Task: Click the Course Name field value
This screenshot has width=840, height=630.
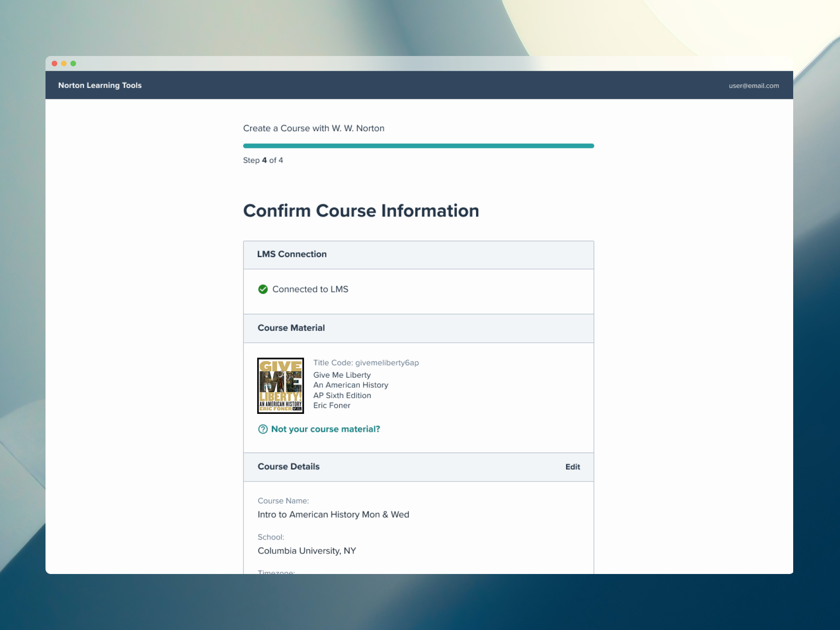Action: 333,514
